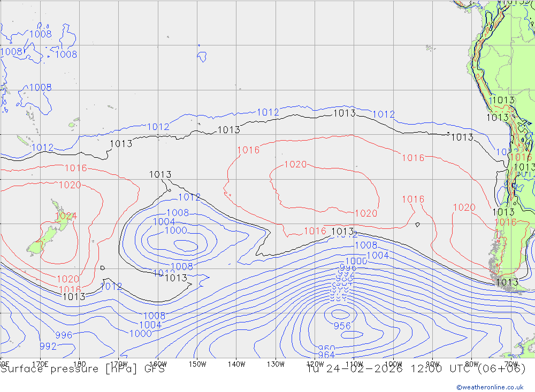
Task: Click the 1004 label of the central low
Action: 164,222
